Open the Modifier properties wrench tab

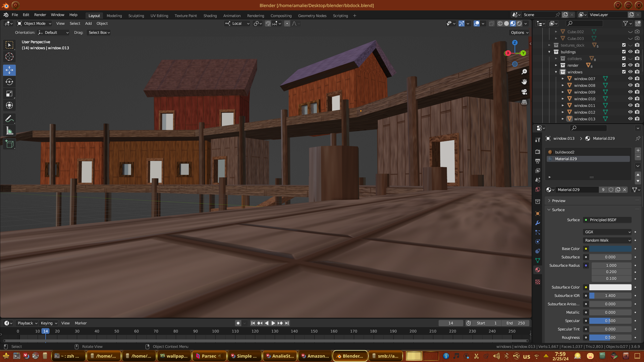point(538,223)
